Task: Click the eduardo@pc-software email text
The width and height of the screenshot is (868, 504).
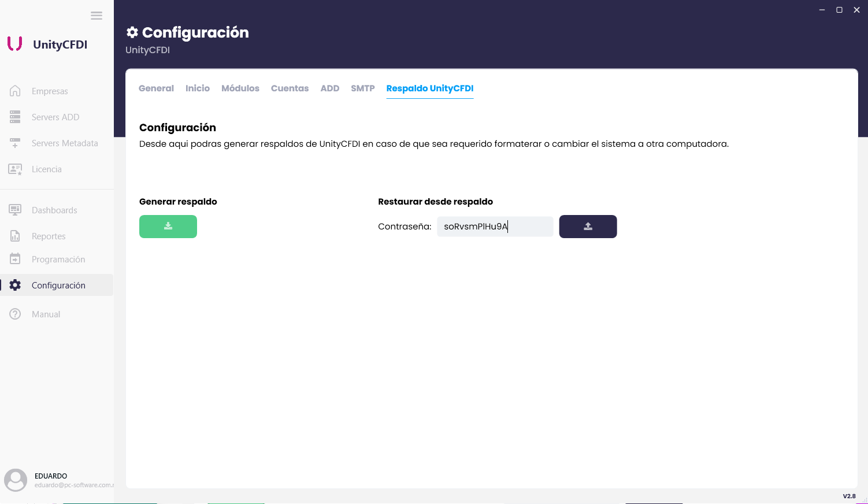Action: tap(74, 485)
